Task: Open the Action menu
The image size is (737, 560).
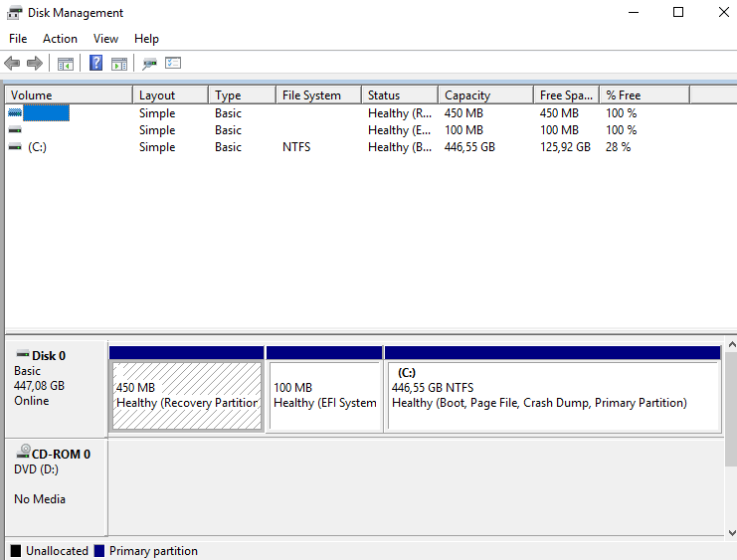Action: 60,39
